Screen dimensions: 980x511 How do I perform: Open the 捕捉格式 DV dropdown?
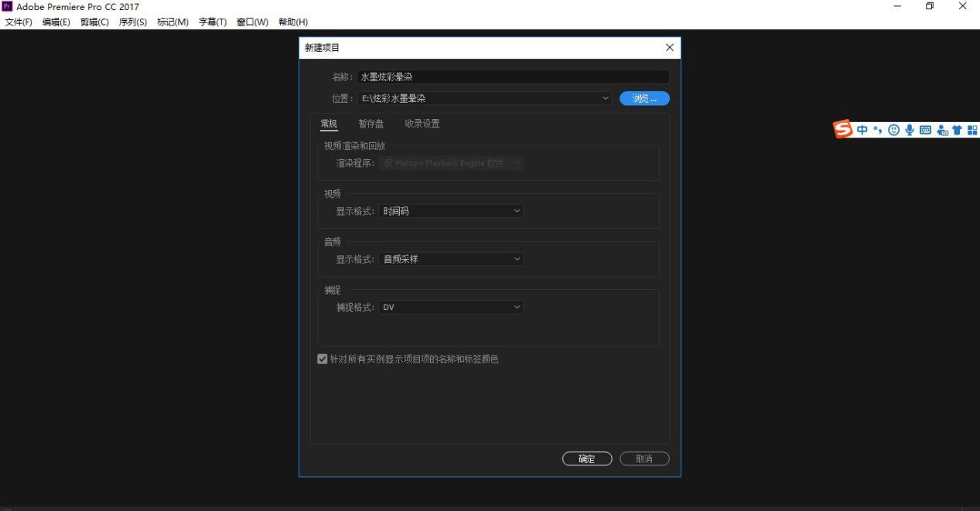pos(452,307)
